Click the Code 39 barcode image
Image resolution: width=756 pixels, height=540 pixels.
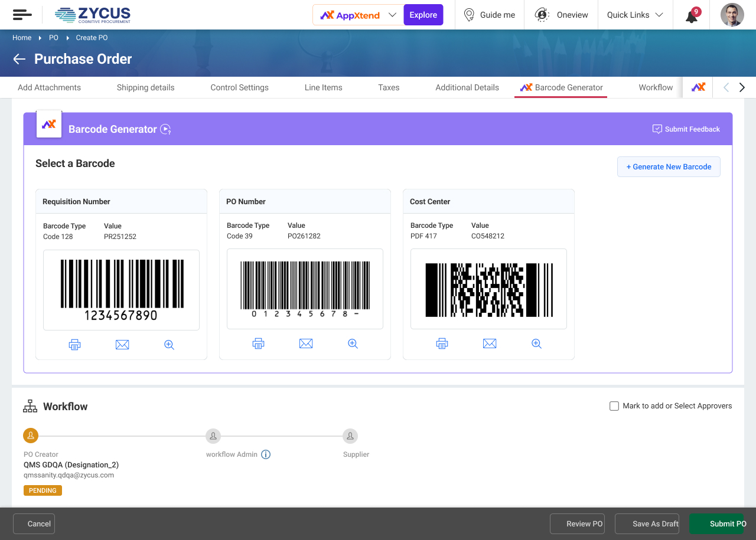(x=305, y=289)
